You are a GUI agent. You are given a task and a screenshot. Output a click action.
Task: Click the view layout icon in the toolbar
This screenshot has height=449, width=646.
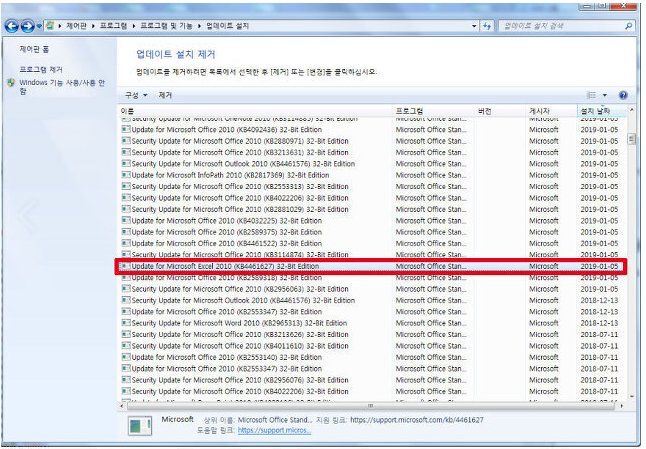[592, 95]
